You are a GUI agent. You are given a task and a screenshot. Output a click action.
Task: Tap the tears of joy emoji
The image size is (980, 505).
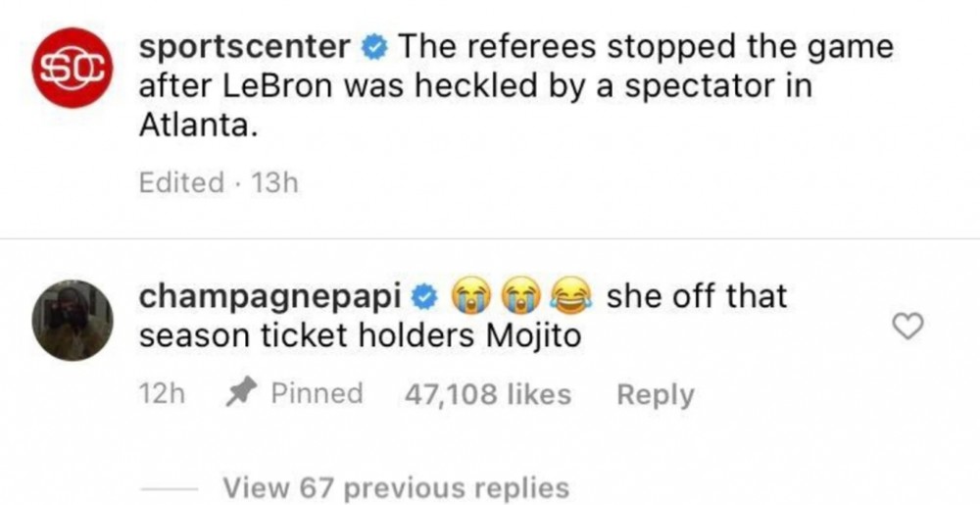coord(570,297)
